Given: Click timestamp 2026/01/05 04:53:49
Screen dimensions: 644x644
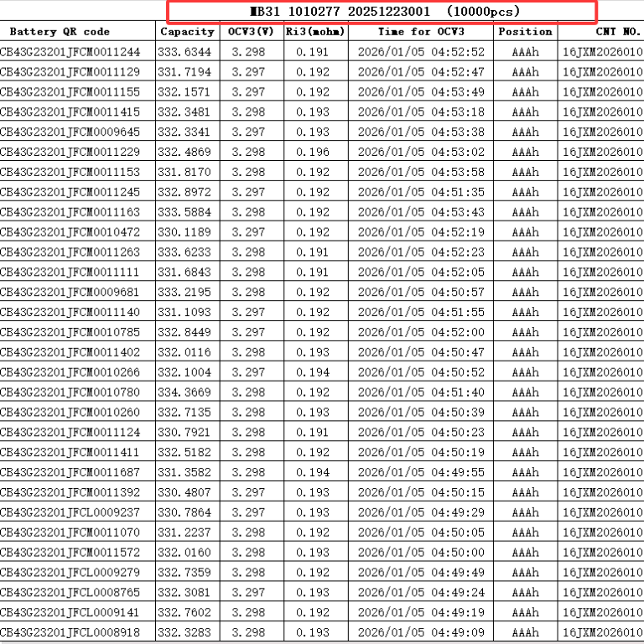Looking at the screenshot, I should 421,91.
